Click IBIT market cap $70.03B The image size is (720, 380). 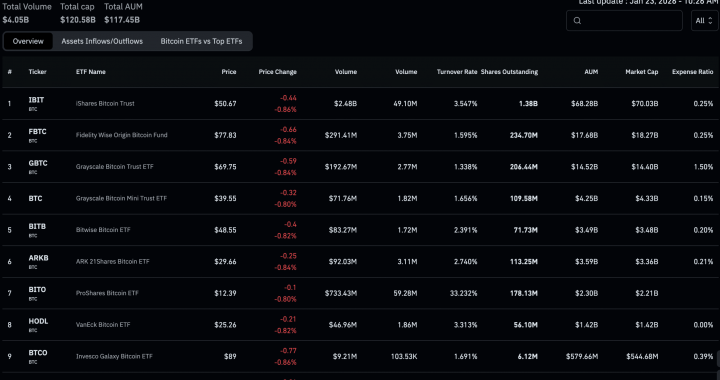coord(645,103)
